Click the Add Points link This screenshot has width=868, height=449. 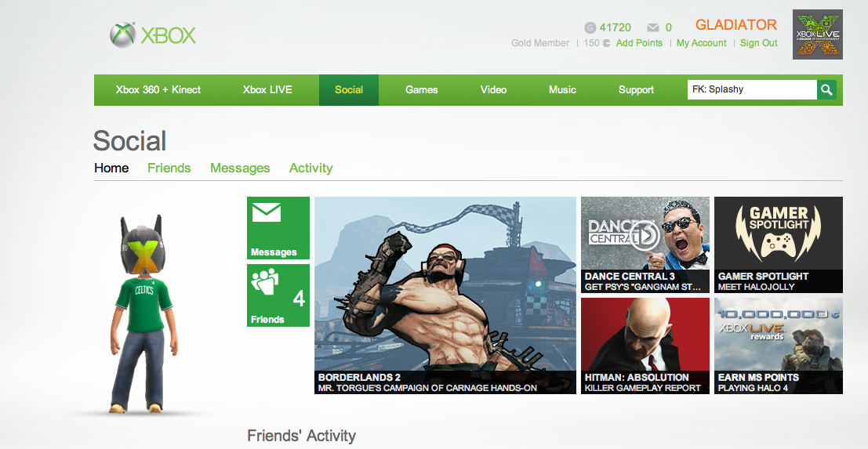639,43
